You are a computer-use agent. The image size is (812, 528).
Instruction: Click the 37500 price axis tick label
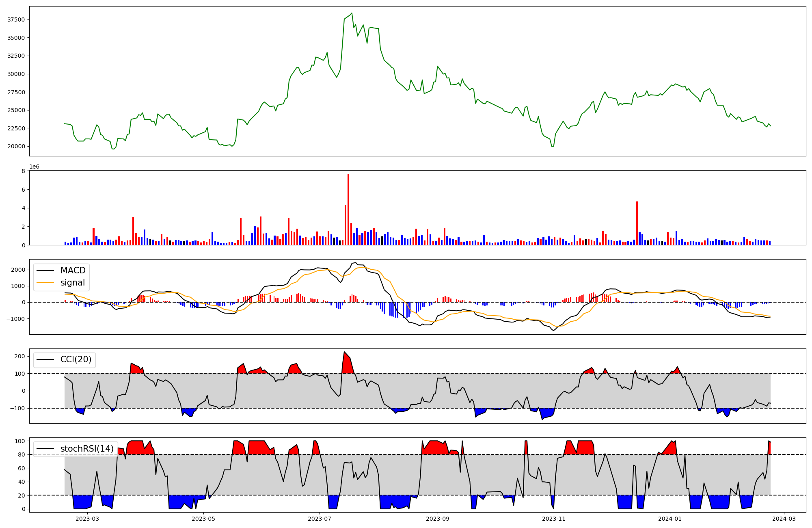click(x=17, y=19)
